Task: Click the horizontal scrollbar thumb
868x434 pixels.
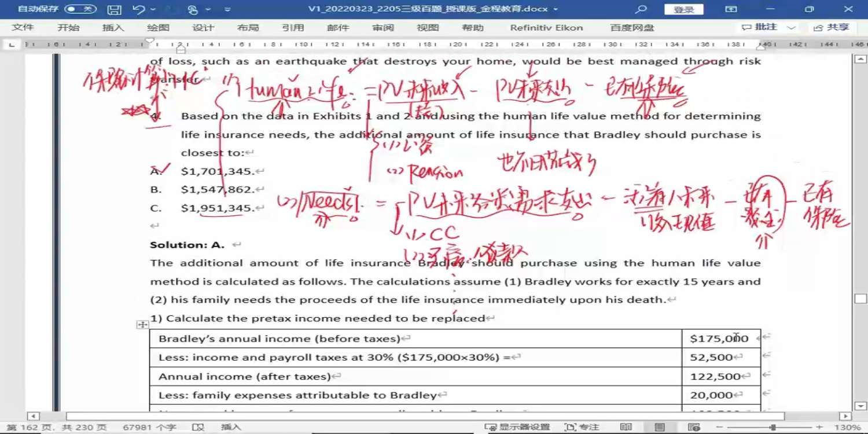Action: pos(425,416)
